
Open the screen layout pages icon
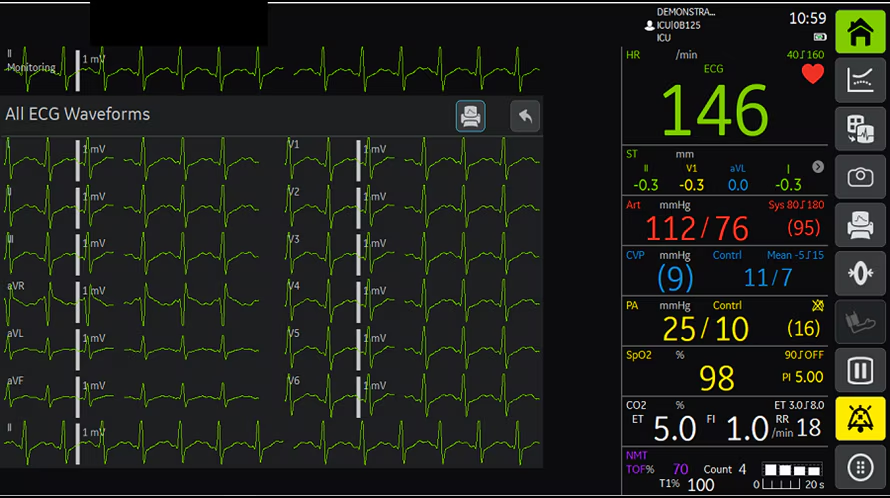click(x=860, y=129)
